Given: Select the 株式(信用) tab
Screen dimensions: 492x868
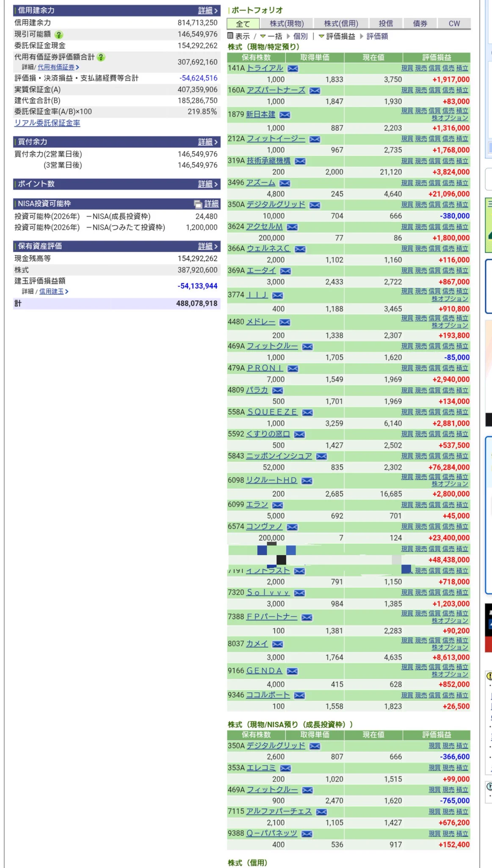Looking at the screenshot, I should click(x=341, y=24).
